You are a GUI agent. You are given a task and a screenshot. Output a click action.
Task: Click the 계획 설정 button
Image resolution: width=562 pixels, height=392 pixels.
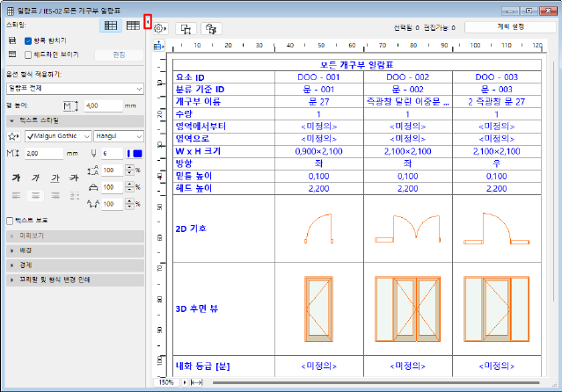click(508, 26)
